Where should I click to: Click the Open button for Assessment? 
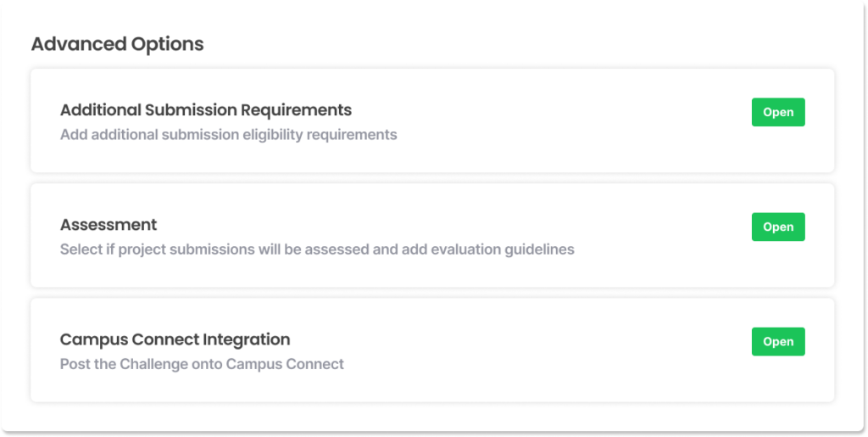(x=777, y=227)
